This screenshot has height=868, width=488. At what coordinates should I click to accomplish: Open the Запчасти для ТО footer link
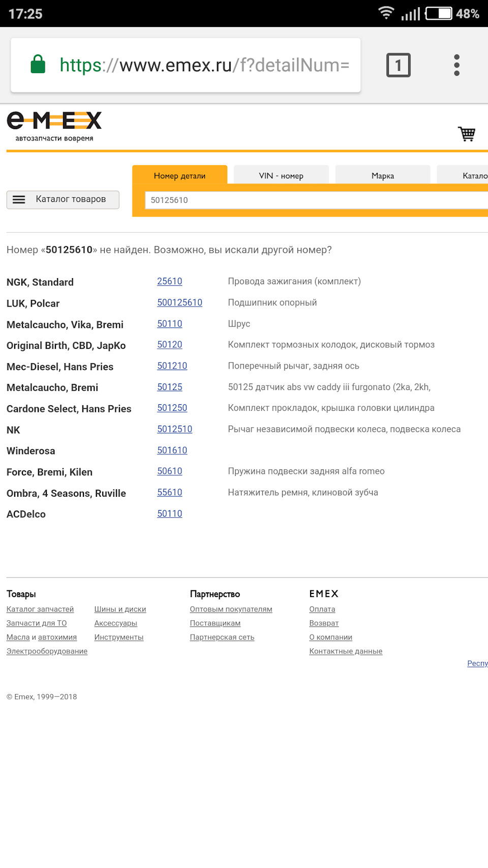(x=37, y=623)
